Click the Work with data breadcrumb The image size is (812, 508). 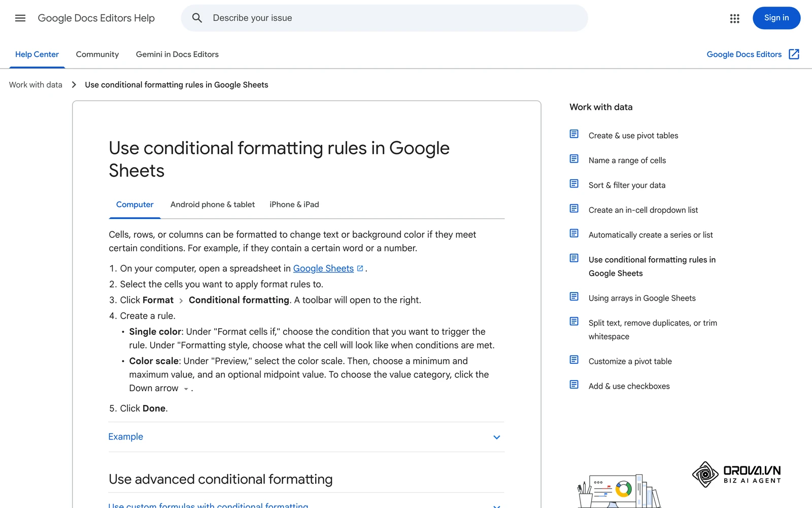[x=36, y=85]
